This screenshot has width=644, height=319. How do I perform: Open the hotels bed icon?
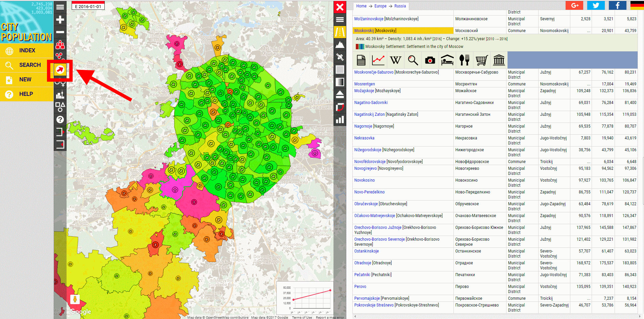tap(447, 60)
